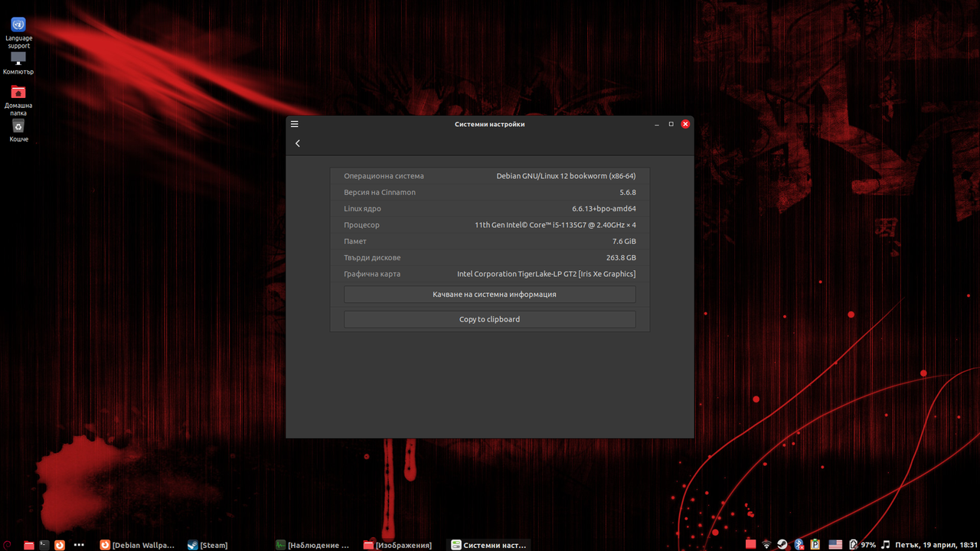This screenshot has width=980, height=551.
Task: Open the Wi-Fi network tray icon
Action: [766, 545]
